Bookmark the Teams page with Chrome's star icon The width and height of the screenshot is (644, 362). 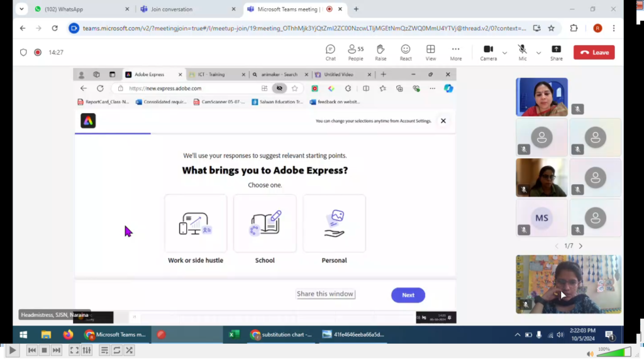click(551, 28)
